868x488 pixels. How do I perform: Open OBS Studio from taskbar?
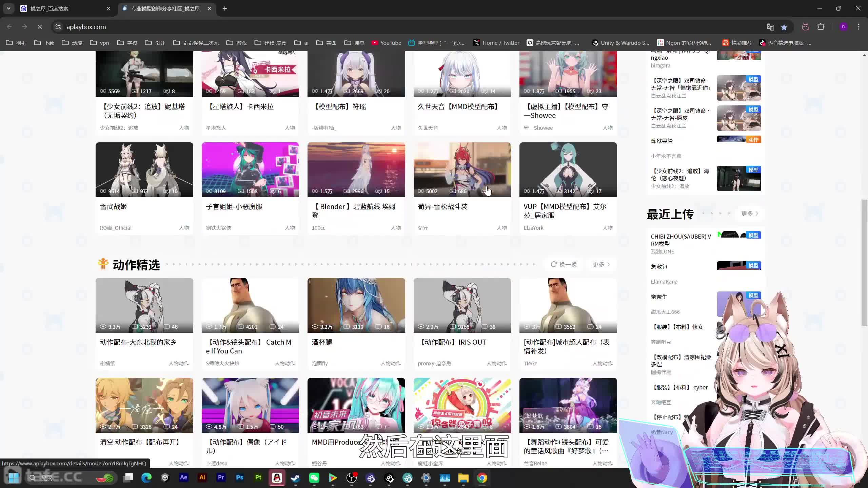click(352, 478)
